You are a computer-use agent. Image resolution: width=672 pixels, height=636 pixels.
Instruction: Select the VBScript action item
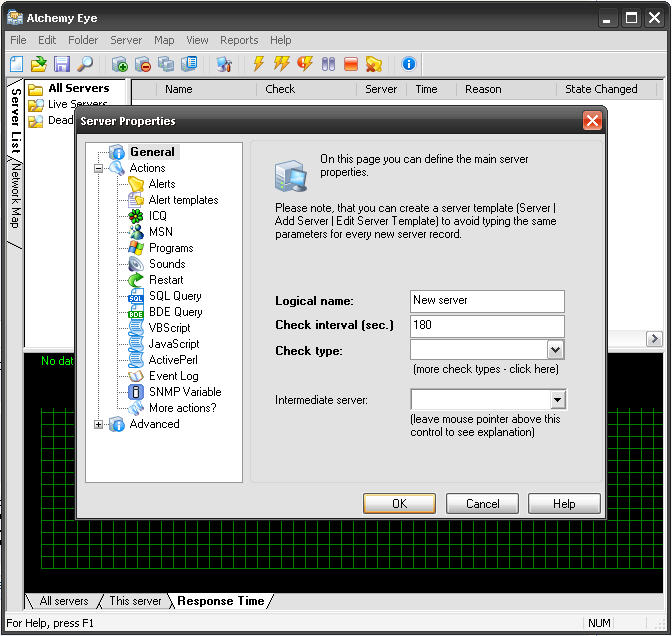tap(169, 328)
